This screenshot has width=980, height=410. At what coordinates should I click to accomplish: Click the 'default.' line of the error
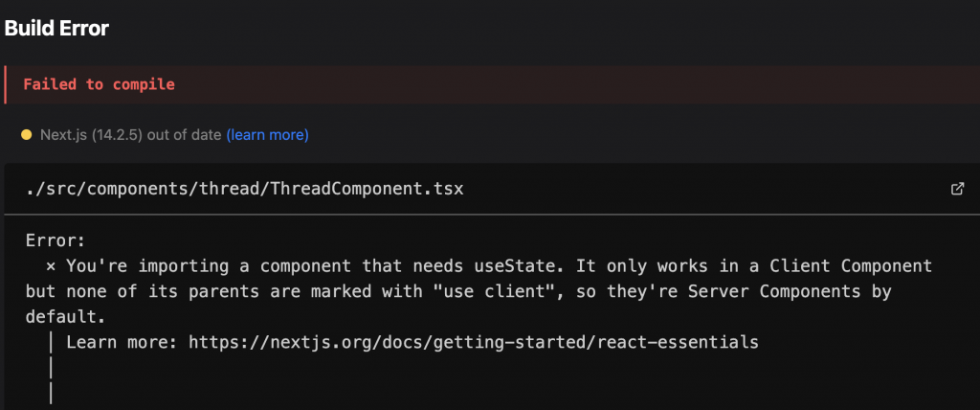point(66,317)
